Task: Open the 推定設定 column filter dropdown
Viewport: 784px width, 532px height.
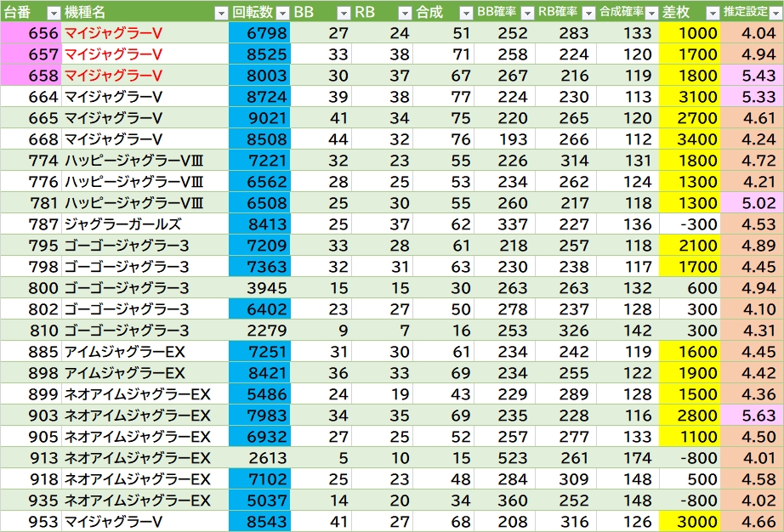Action: (x=774, y=13)
